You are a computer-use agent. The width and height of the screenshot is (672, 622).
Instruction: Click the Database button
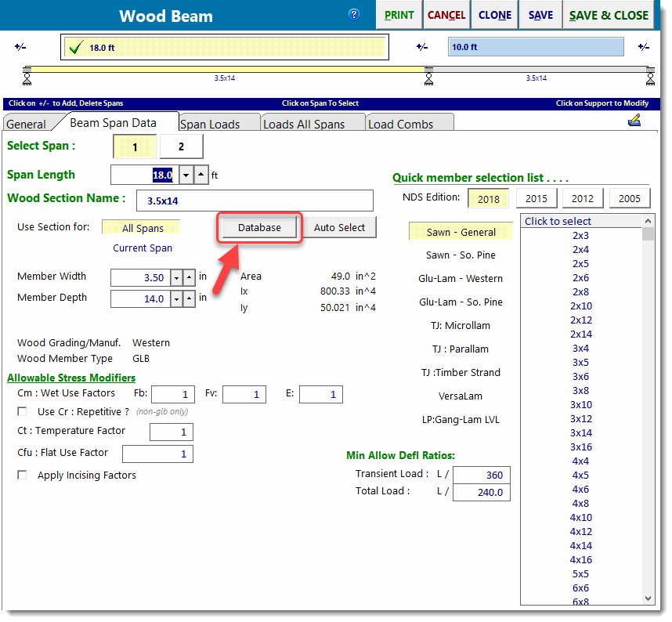(x=258, y=227)
